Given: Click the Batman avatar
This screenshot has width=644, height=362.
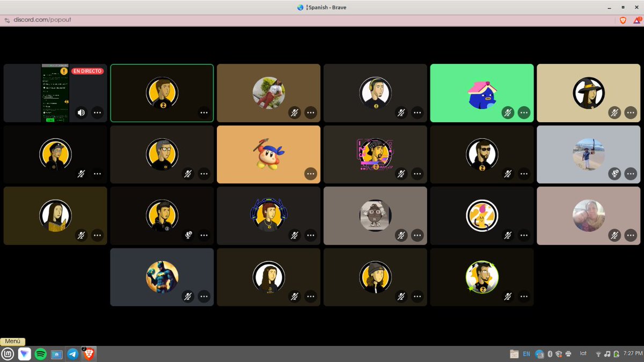Looking at the screenshot, I should tap(162, 277).
